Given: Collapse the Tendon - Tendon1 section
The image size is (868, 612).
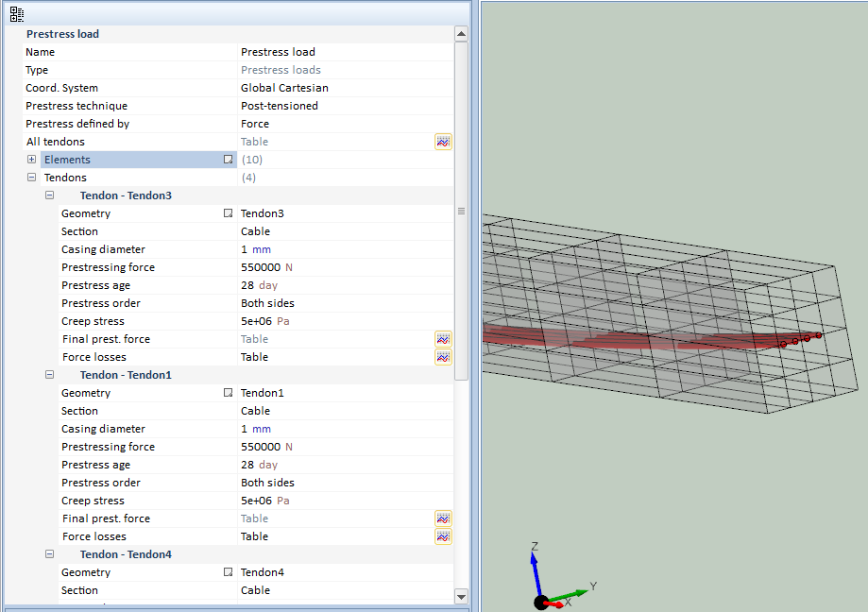Looking at the screenshot, I should (x=49, y=375).
